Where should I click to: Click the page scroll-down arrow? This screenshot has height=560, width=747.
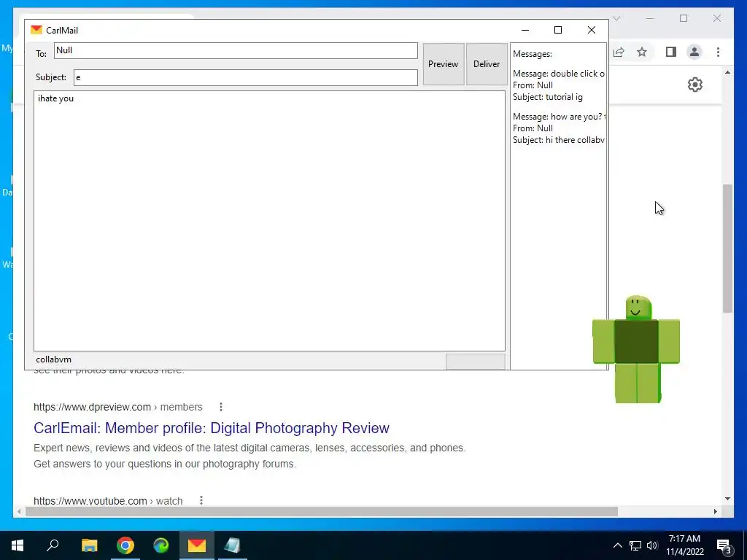tap(727, 499)
